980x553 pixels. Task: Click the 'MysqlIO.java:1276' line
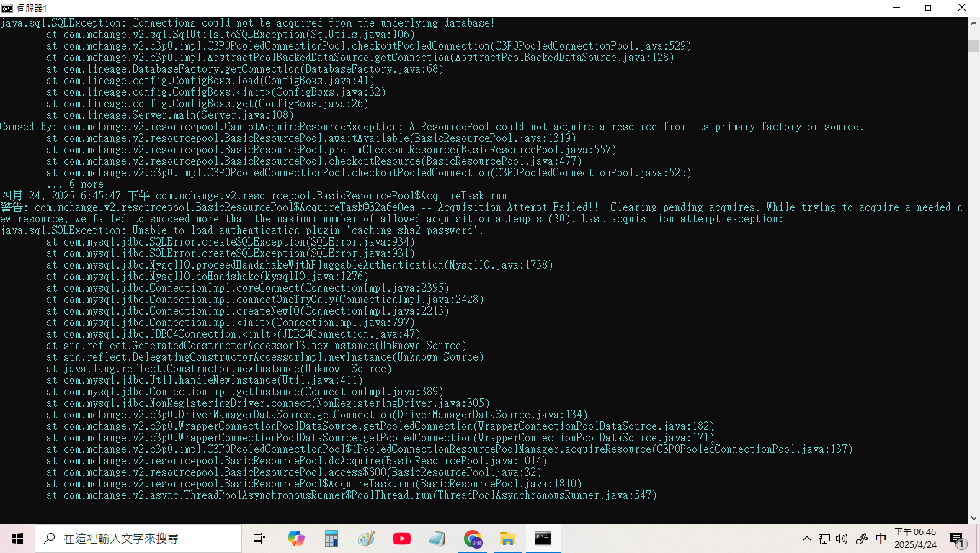click(208, 276)
